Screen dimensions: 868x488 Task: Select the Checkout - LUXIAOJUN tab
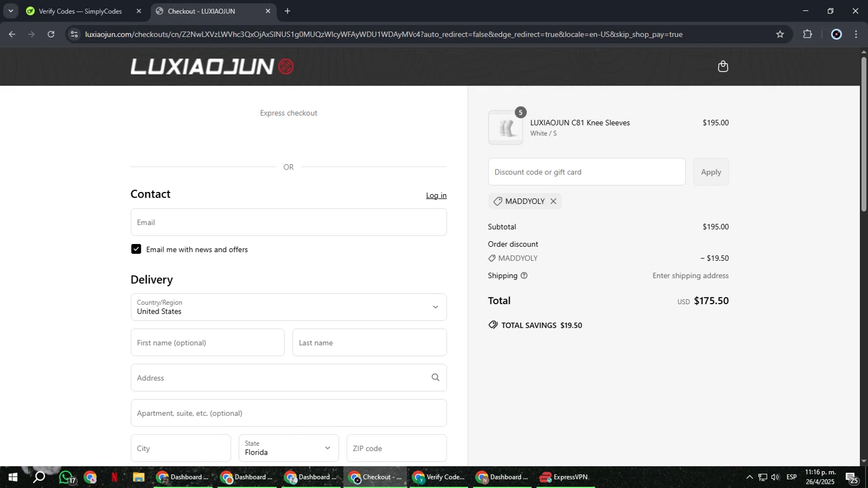pos(201,11)
